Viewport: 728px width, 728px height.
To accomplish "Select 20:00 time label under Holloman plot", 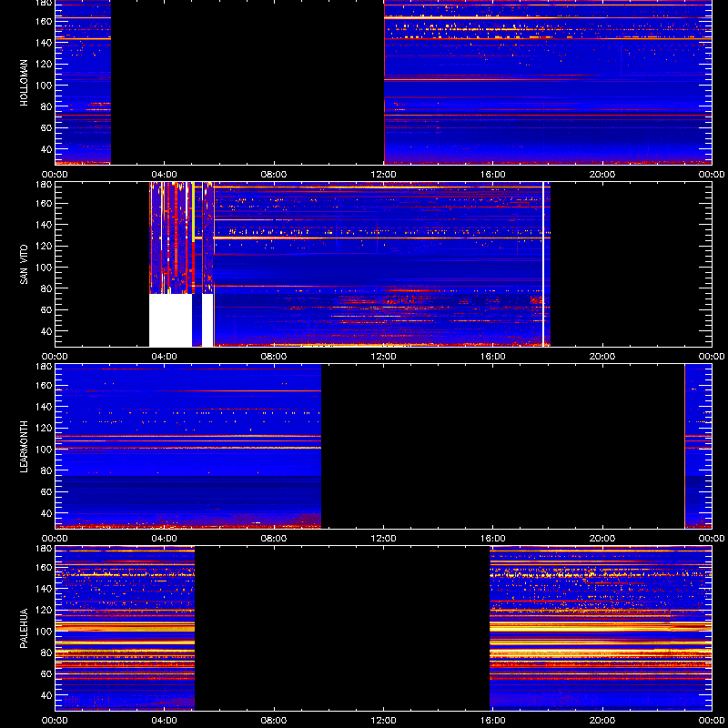I will 602,175.
